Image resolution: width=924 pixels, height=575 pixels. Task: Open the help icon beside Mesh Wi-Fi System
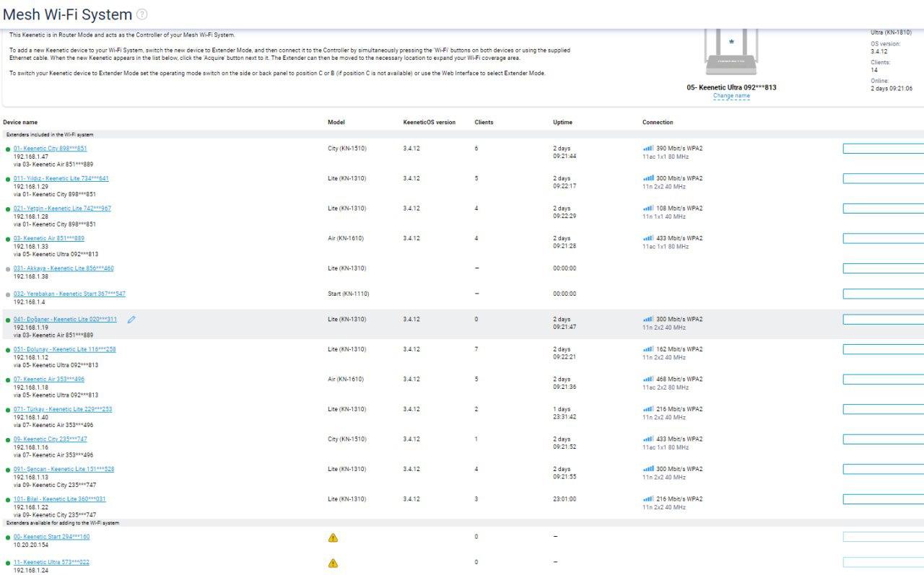[142, 14]
